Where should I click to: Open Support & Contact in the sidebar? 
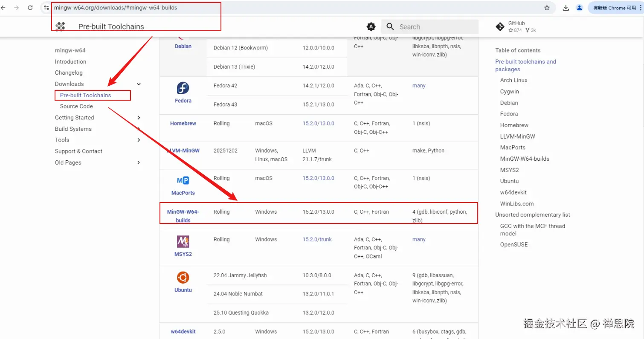[x=78, y=151]
